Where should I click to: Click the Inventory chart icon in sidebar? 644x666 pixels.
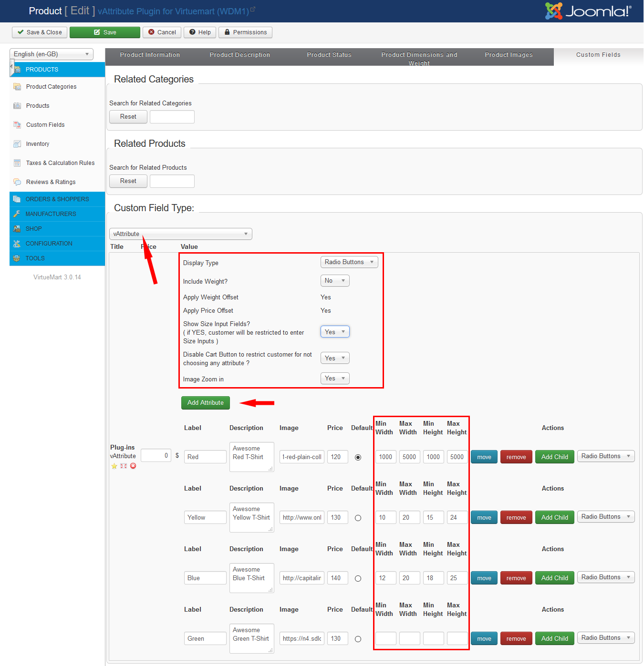click(x=17, y=144)
